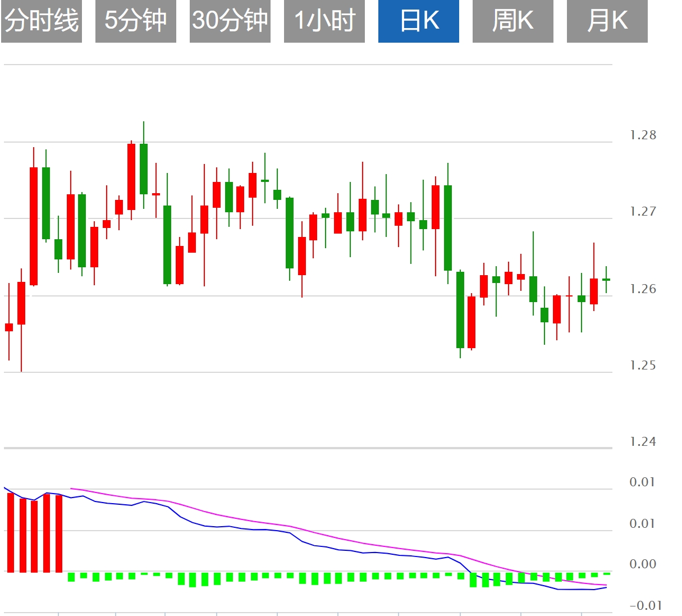The width and height of the screenshot is (682, 616).
Task: Switch to the 周K weekly tab
Action: (x=513, y=21)
